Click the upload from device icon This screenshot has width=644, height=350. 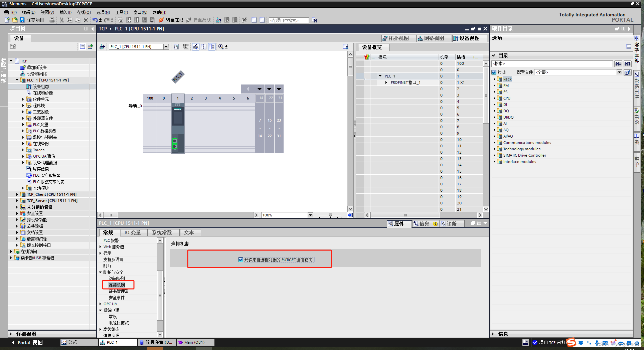tap(137, 20)
